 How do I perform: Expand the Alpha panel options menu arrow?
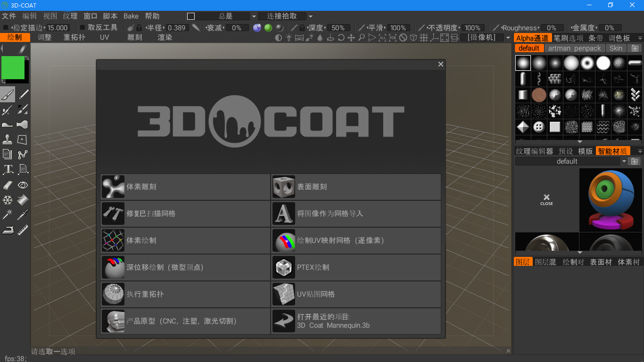coord(640,38)
